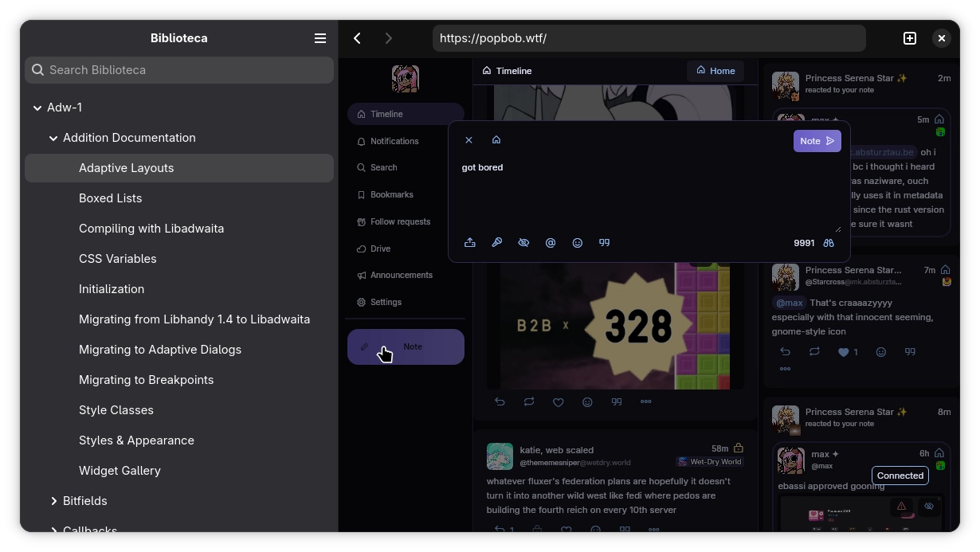The width and height of the screenshot is (980, 552).
Task: Expand the Bitfields section
Action: (53, 501)
